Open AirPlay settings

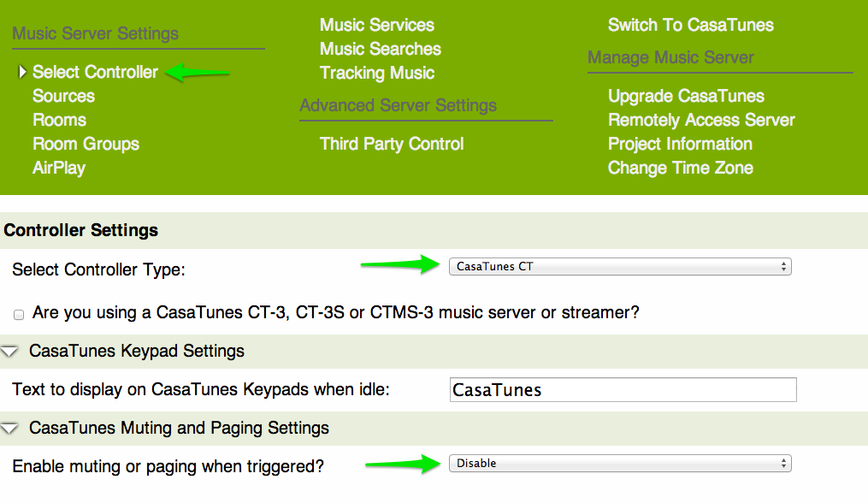click(59, 169)
